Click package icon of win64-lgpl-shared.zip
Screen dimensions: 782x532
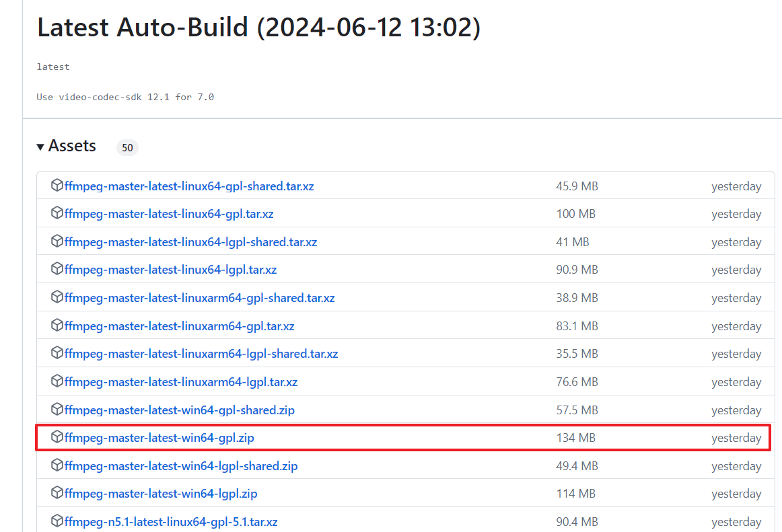57,465
